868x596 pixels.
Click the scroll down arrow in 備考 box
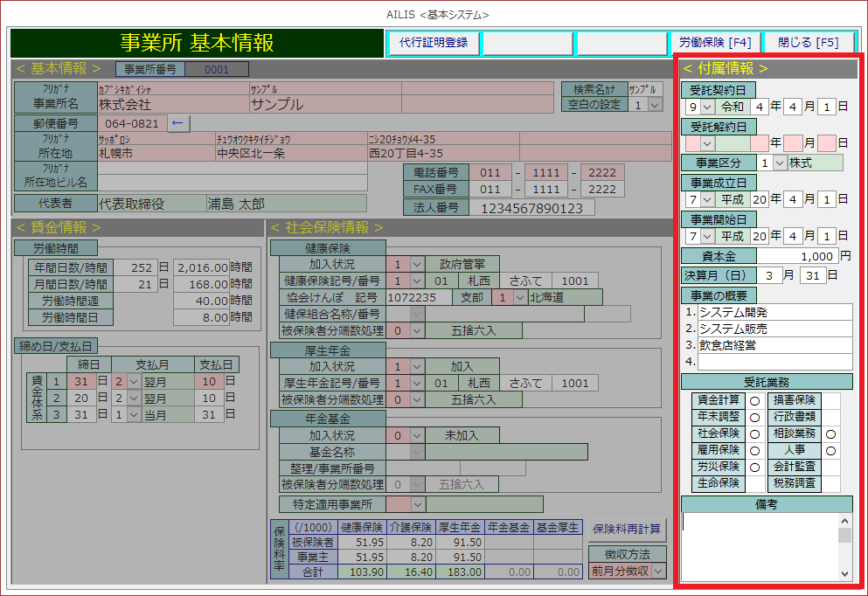pyautogui.click(x=844, y=573)
